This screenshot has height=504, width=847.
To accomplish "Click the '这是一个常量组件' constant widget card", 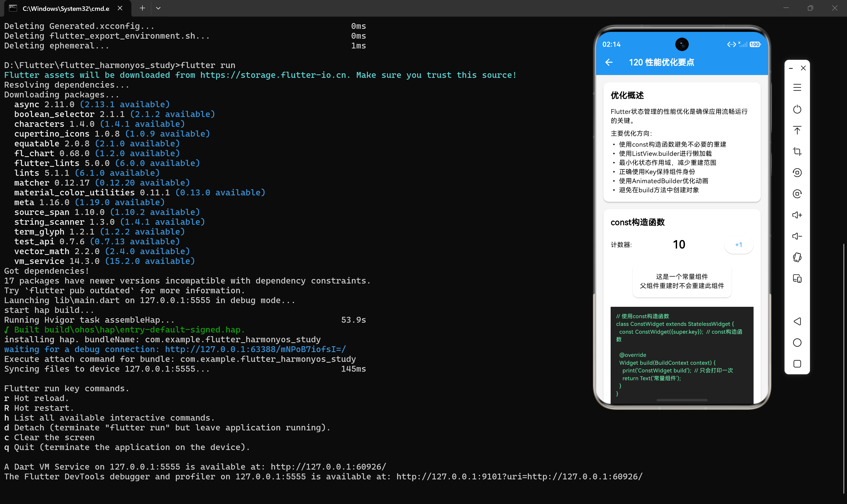I will pos(682,281).
